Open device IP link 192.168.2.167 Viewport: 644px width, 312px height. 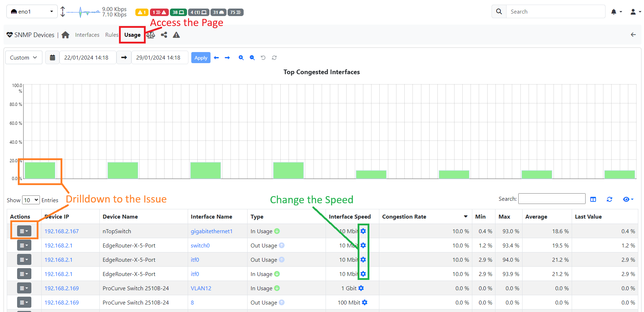pos(62,231)
